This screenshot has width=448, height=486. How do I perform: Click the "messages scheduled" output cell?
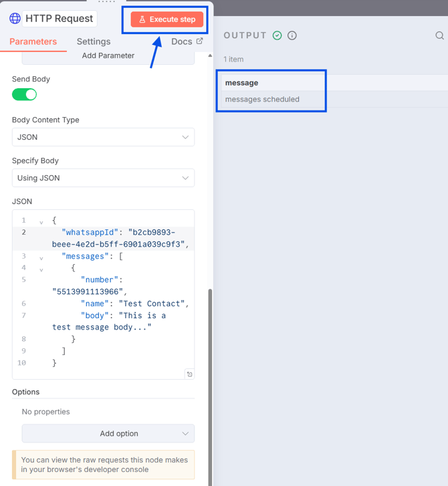tap(262, 99)
